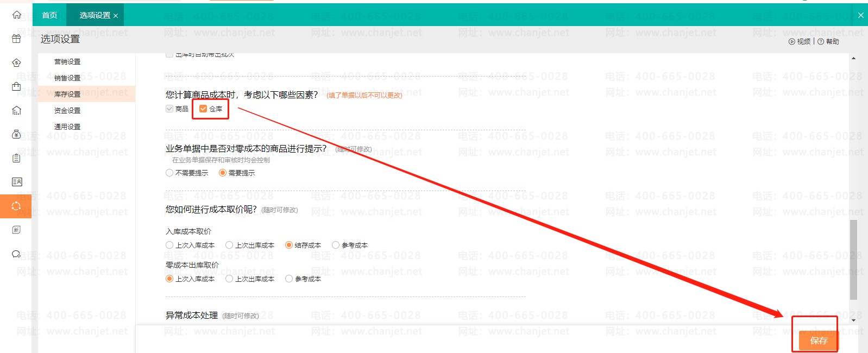Choose 上次出库成本 under 入库成本取价
The image size is (868, 353).
coord(229,245)
